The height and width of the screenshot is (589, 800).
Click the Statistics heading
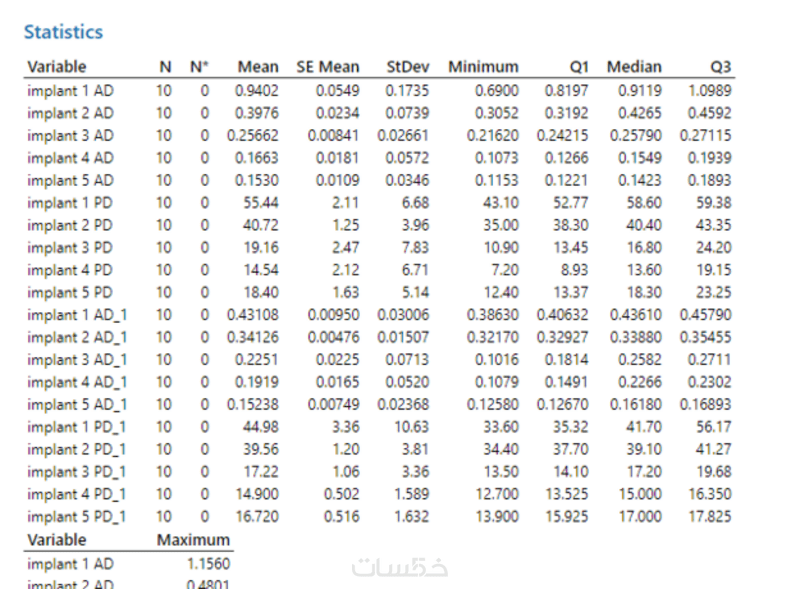(x=63, y=32)
